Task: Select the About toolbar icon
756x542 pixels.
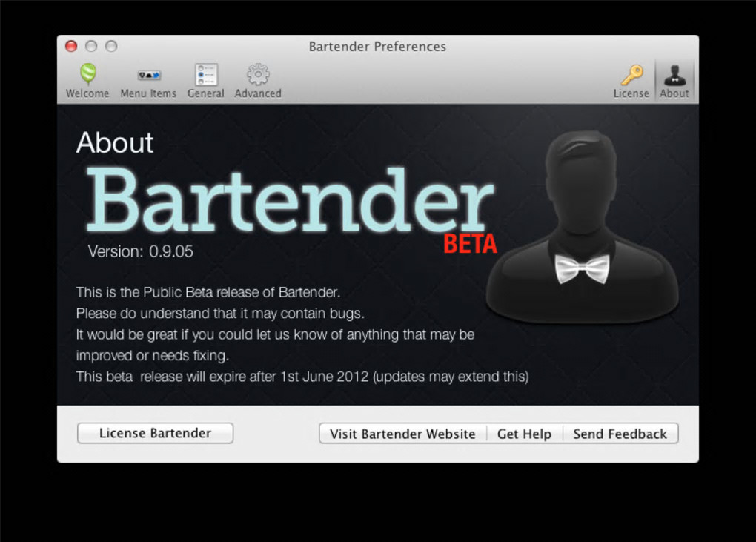Action: pyautogui.click(x=674, y=81)
